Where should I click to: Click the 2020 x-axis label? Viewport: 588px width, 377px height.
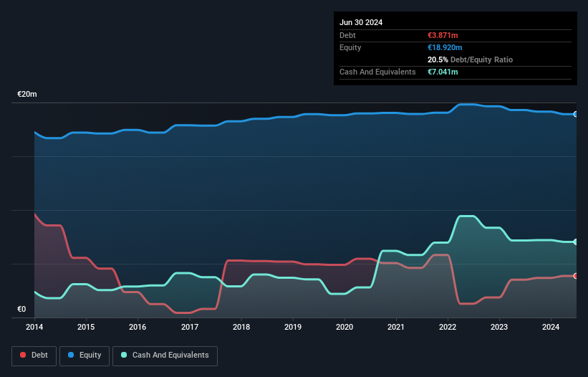(344, 327)
